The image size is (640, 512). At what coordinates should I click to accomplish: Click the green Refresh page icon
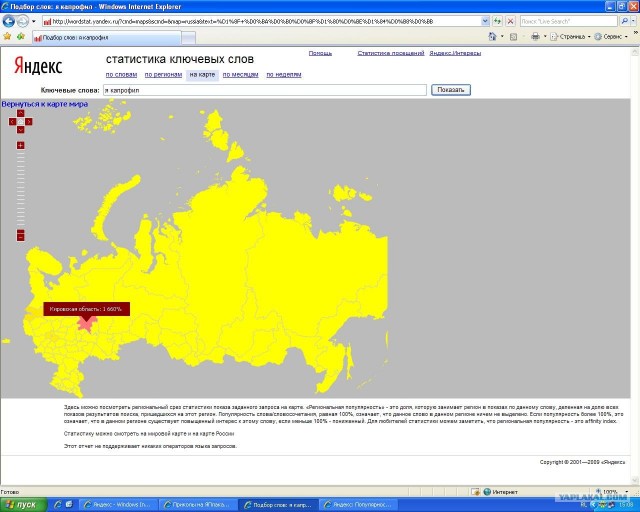point(497,21)
